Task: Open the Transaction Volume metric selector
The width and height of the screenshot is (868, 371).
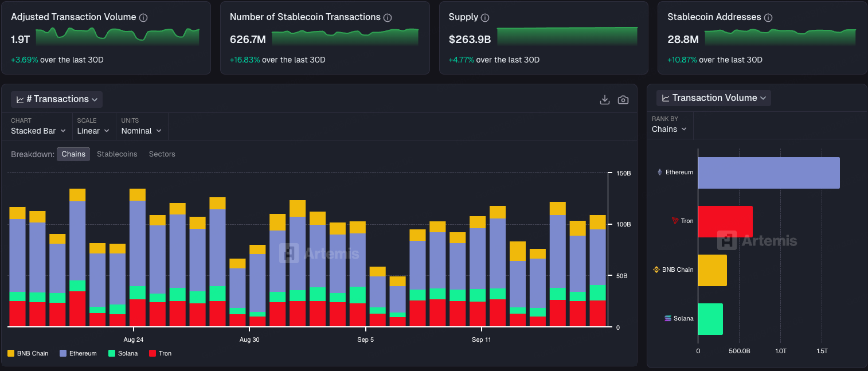Action: (x=714, y=98)
